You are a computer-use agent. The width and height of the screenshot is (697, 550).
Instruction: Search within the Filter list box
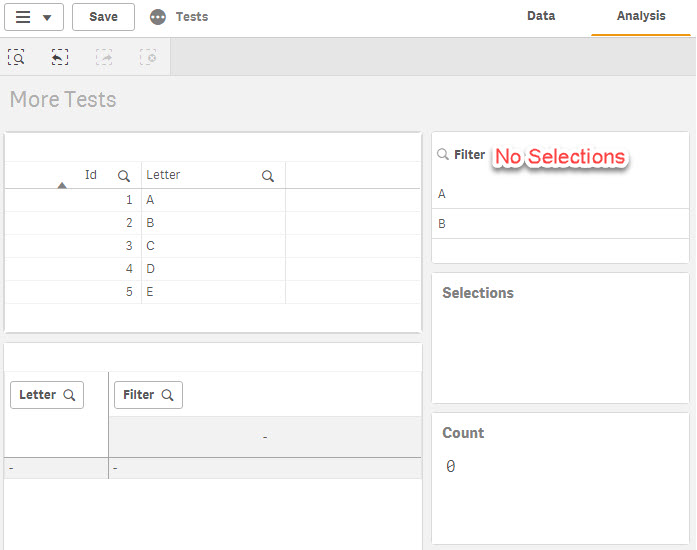(443, 154)
